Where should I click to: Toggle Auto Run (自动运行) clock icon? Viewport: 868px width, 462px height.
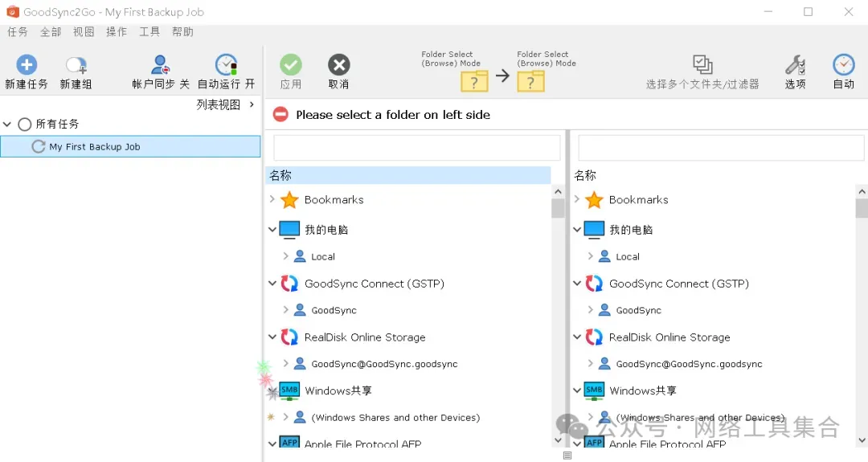coord(226,65)
